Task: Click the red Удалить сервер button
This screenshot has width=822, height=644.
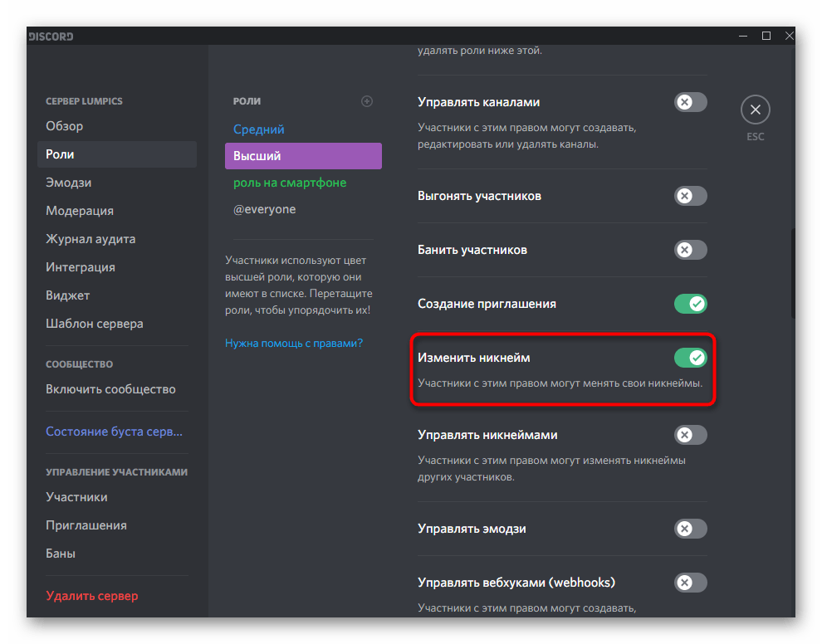Action: (x=92, y=596)
